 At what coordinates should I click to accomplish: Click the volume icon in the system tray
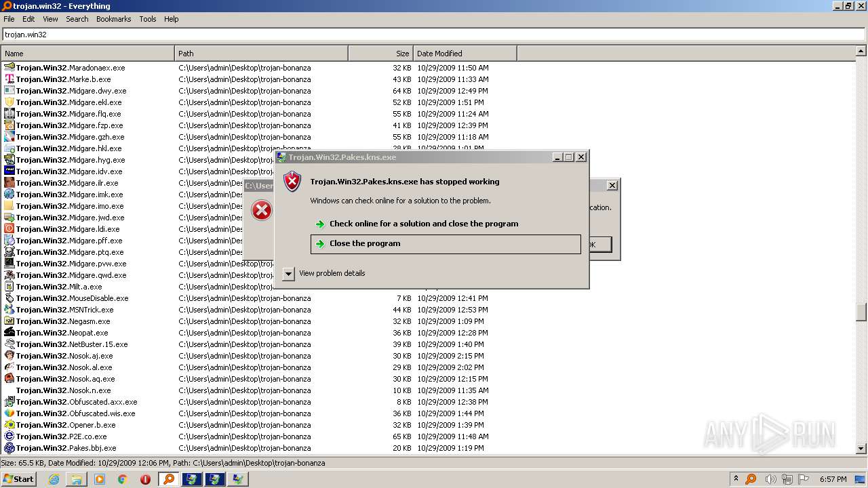pyautogui.click(x=770, y=479)
